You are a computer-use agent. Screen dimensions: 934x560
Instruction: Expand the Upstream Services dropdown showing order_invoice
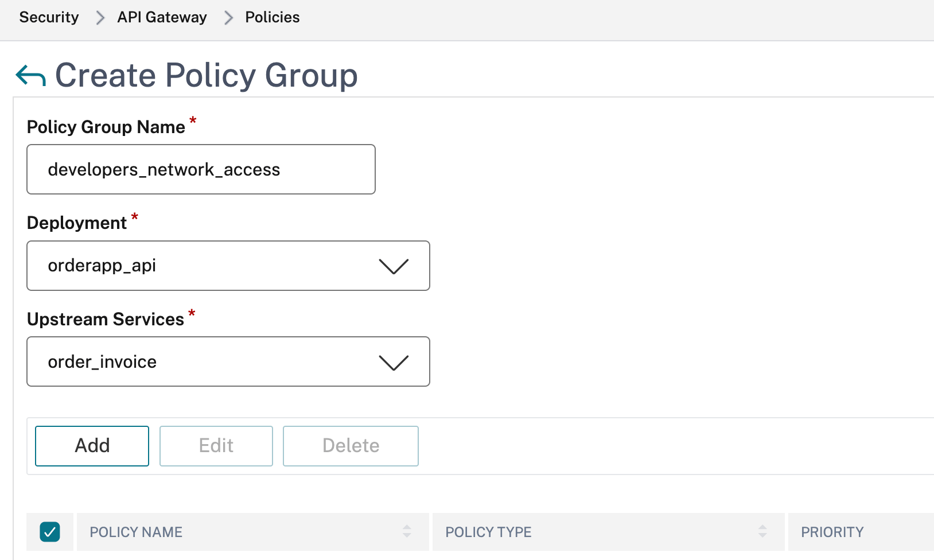click(228, 361)
